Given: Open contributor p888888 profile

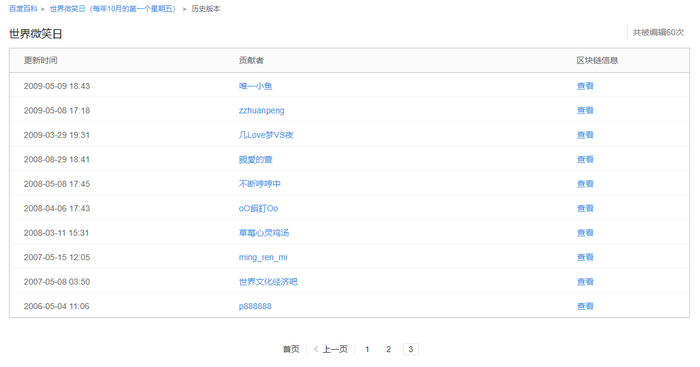Looking at the screenshot, I should point(255,306).
